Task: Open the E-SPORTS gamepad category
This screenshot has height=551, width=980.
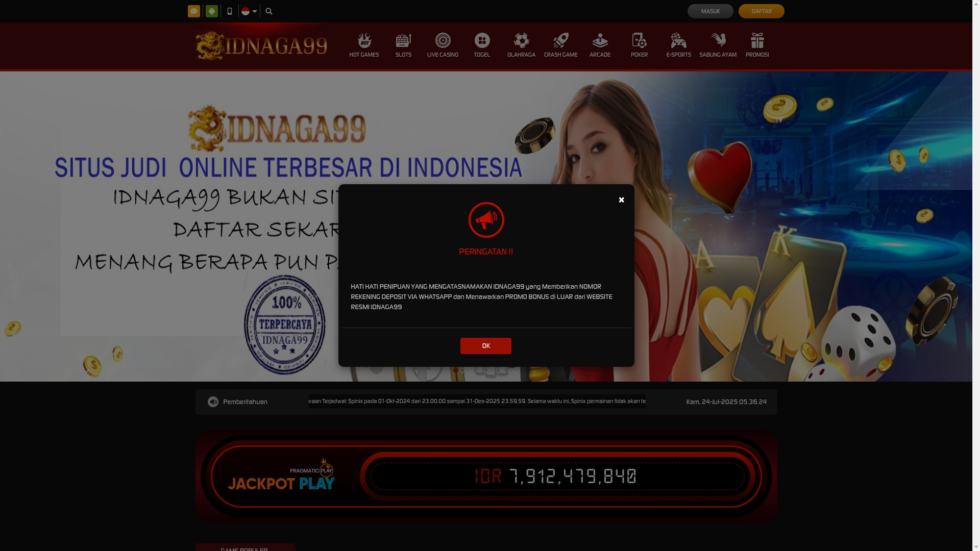Action: (x=678, y=45)
